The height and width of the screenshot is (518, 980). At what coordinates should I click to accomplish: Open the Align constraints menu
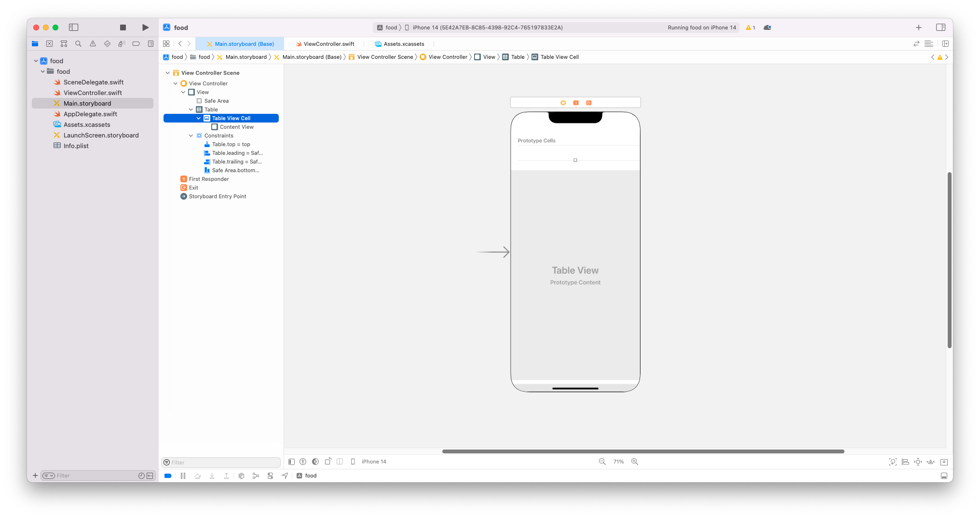906,462
